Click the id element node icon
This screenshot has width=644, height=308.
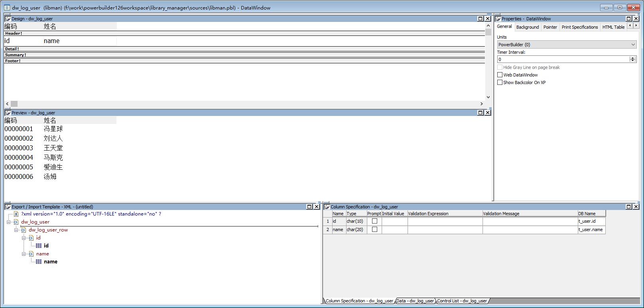click(31, 238)
